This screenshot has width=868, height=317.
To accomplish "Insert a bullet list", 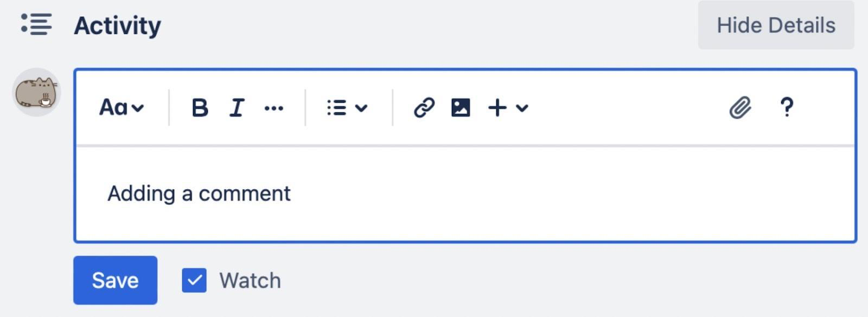I will pos(337,108).
